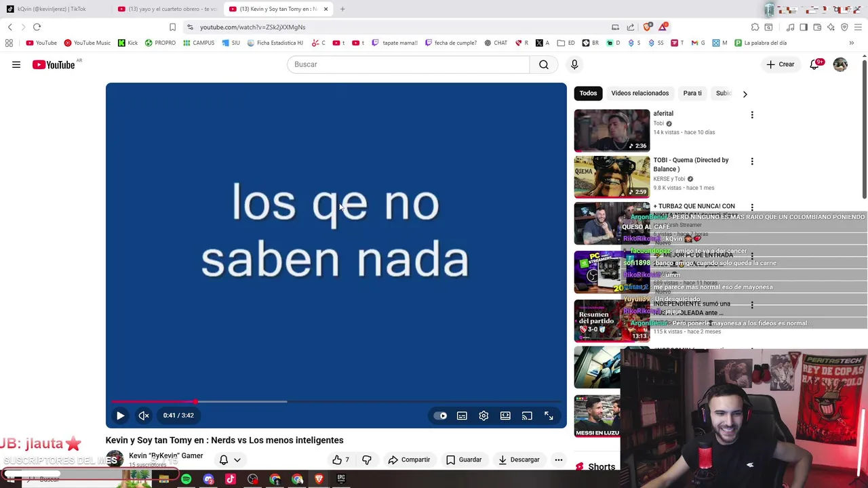Open the Brave Shields lion icon
Screen dimensions: 868x488
[x=648, y=27]
